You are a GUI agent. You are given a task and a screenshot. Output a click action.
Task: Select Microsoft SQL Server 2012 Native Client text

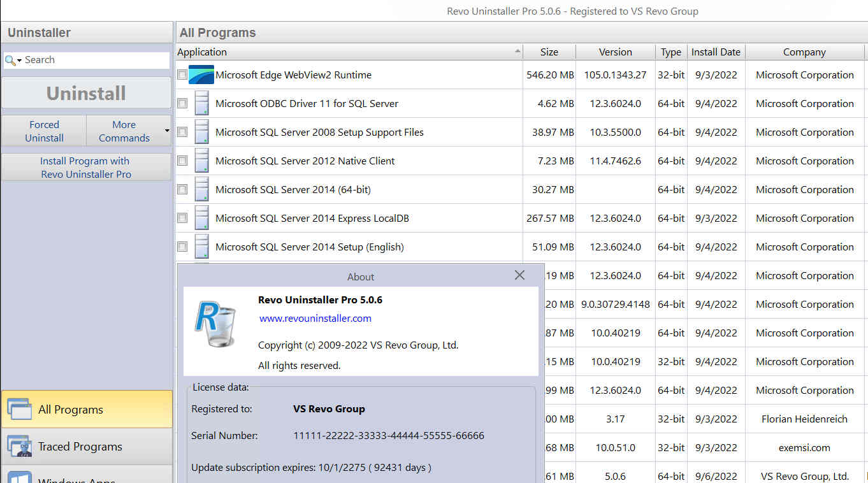click(305, 161)
